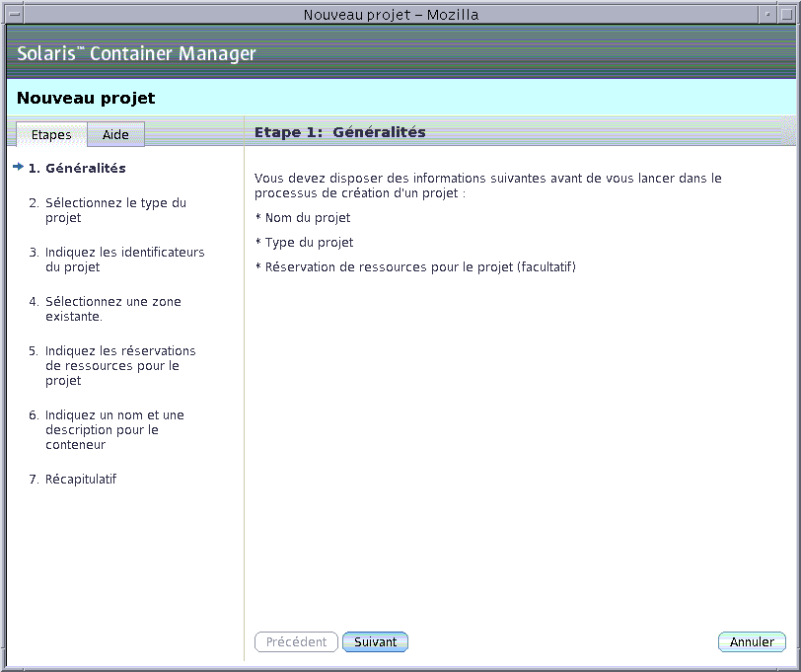The height and width of the screenshot is (672, 801).
Task: Select step 6 Indiquez un nom et une description
Action: (107, 430)
